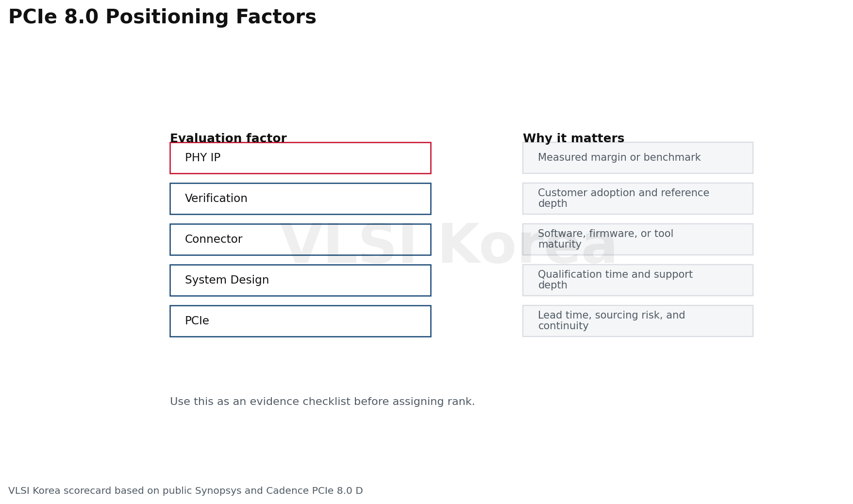Click the Why it matters header
This screenshot has height=504, width=853.
(573, 138)
